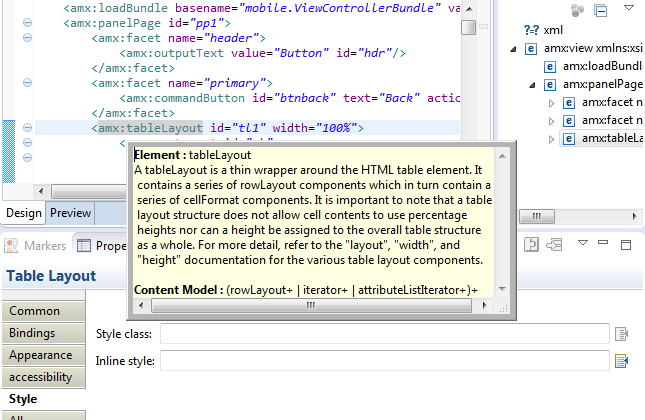The height and width of the screenshot is (420, 645).
Task: Open the accessibility properties section
Action: 44,377
